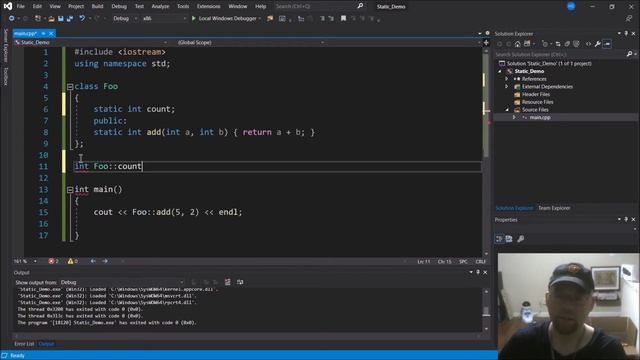The width and height of the screenshot is (640, 360).
Task: Open the Project menu
Action: (x=76, y=6)
